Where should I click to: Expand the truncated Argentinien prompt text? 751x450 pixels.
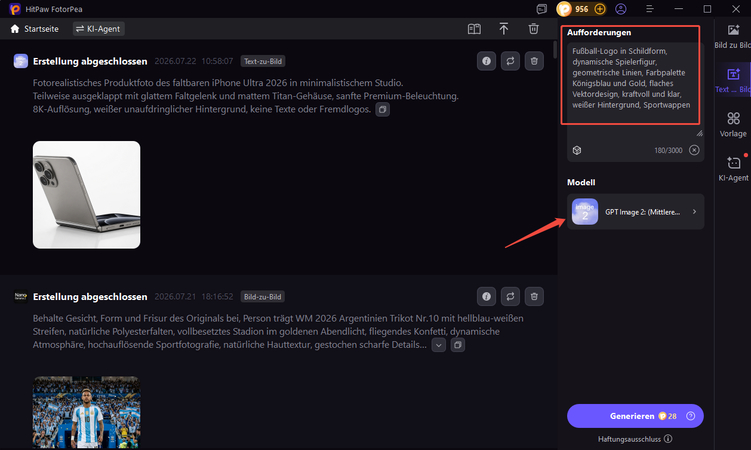[439, 345]
